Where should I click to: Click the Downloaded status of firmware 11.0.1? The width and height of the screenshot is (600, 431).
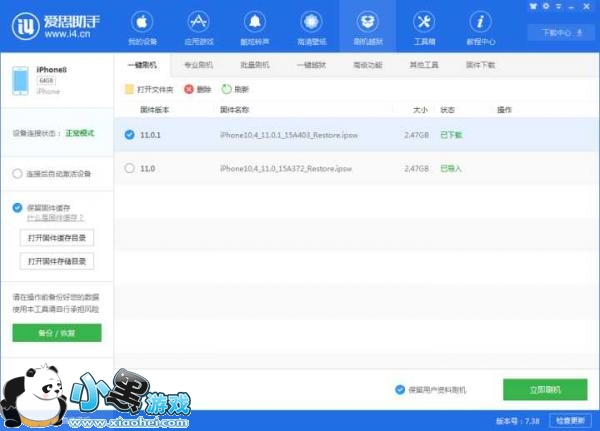[x=452, y=135]
